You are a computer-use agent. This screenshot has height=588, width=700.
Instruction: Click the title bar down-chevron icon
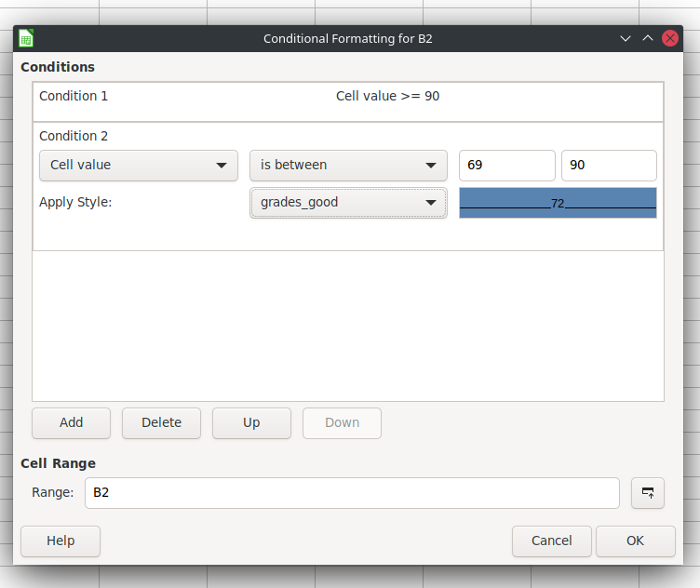(x=626, y=38)
